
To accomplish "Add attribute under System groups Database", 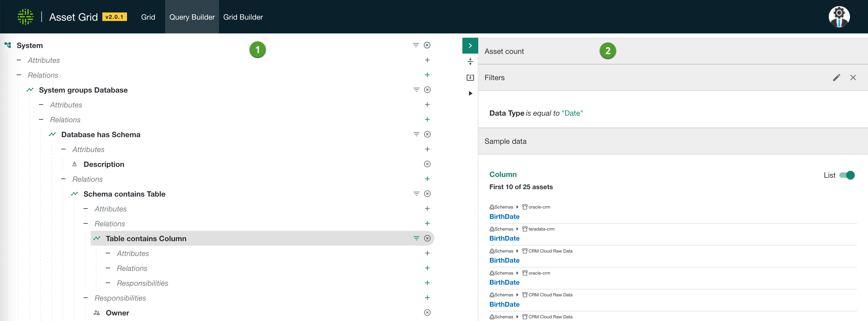I will 427,105.
